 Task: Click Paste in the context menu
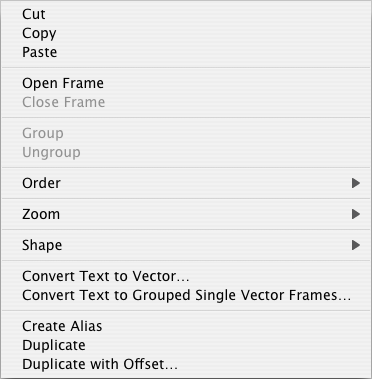click(x=186, y=52)
